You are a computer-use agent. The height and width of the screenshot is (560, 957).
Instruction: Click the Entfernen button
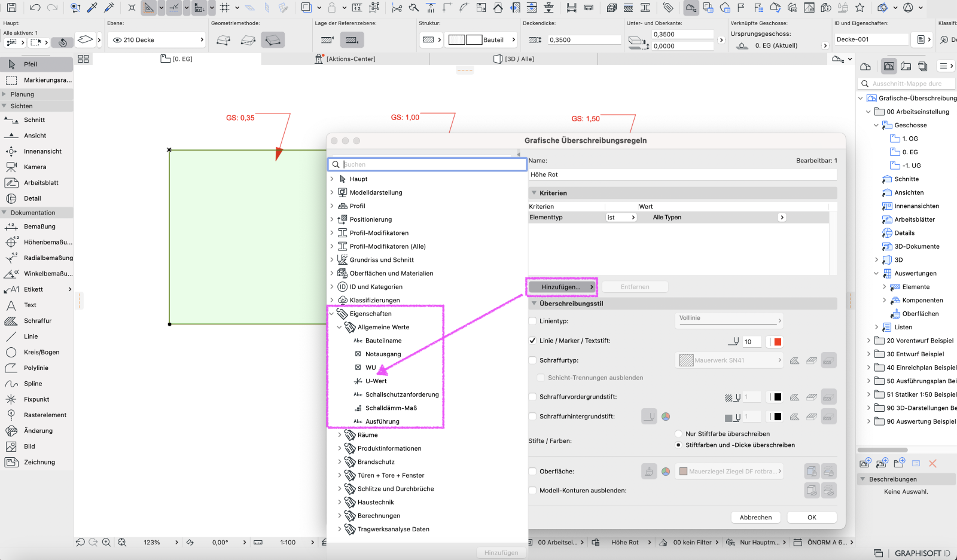click(x=635, y=287)
